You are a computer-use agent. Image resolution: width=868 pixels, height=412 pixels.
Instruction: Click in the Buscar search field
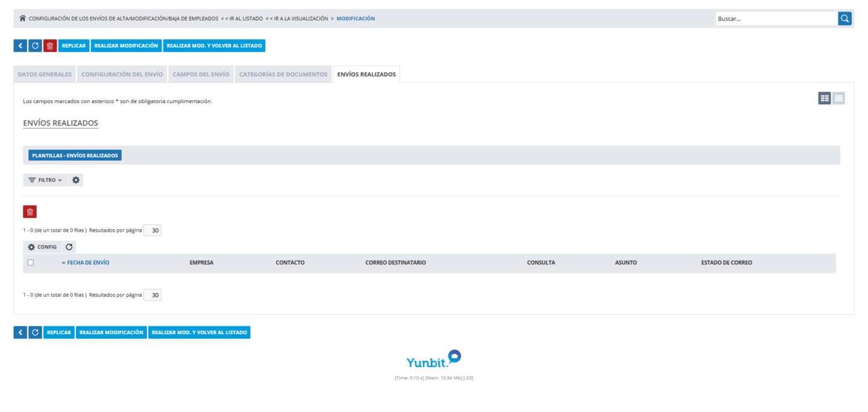pyautogui.click(x=776, y=19)
